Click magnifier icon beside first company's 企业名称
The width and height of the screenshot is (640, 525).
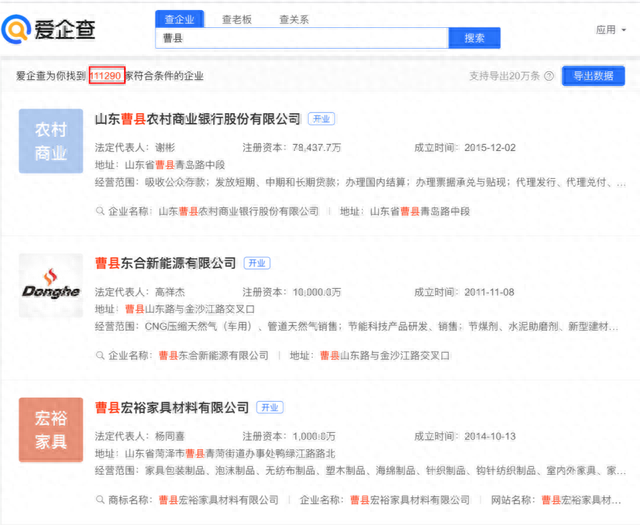(x=99, y=212)
